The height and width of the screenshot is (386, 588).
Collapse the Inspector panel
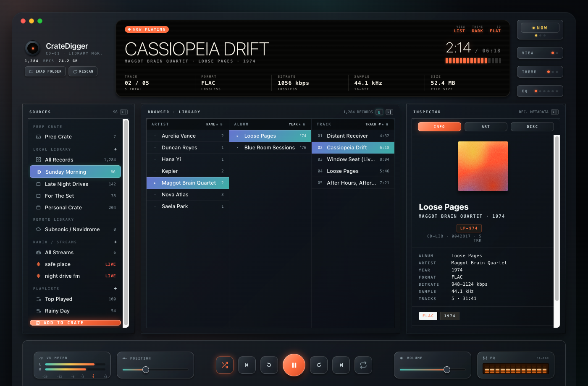[x=555, y=112]
